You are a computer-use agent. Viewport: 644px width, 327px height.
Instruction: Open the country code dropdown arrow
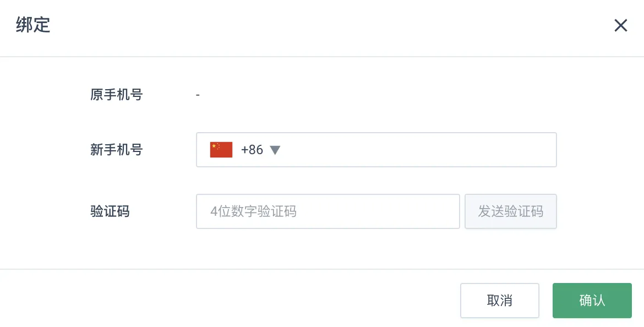pyautogui.click(x=275, y=150)
